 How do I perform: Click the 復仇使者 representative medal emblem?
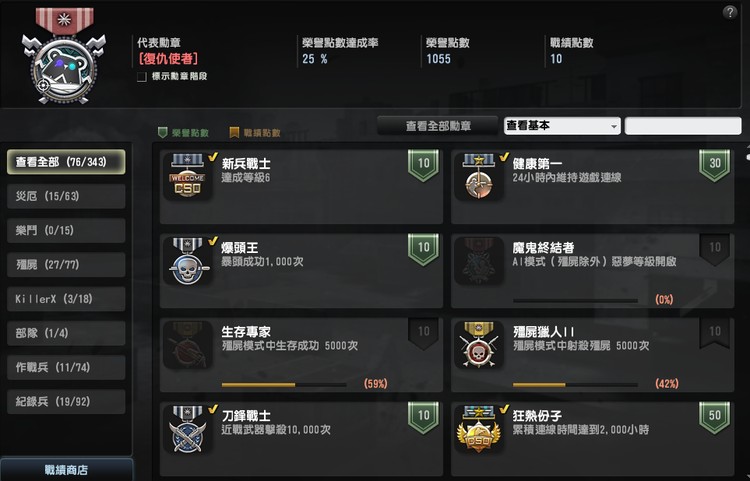coord(64,55)
